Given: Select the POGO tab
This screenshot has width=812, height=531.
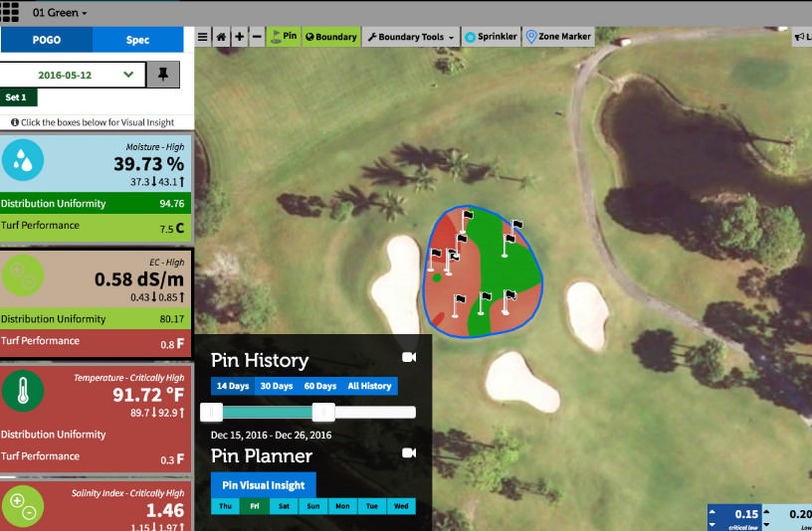Looking at the screenshot, I should point(46,40).
